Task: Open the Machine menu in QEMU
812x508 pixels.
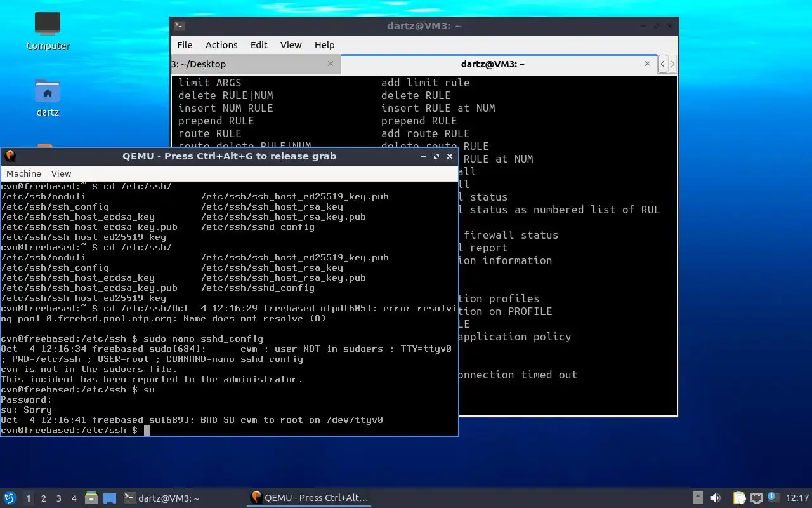Action: click(23, 173)
